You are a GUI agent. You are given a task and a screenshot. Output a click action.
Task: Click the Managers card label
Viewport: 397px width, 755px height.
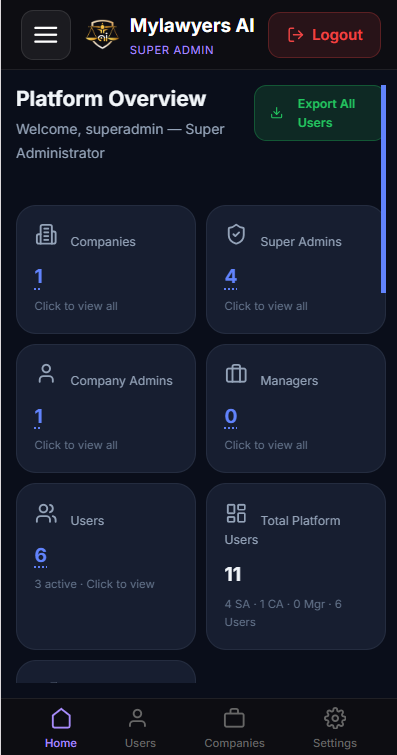289,381
